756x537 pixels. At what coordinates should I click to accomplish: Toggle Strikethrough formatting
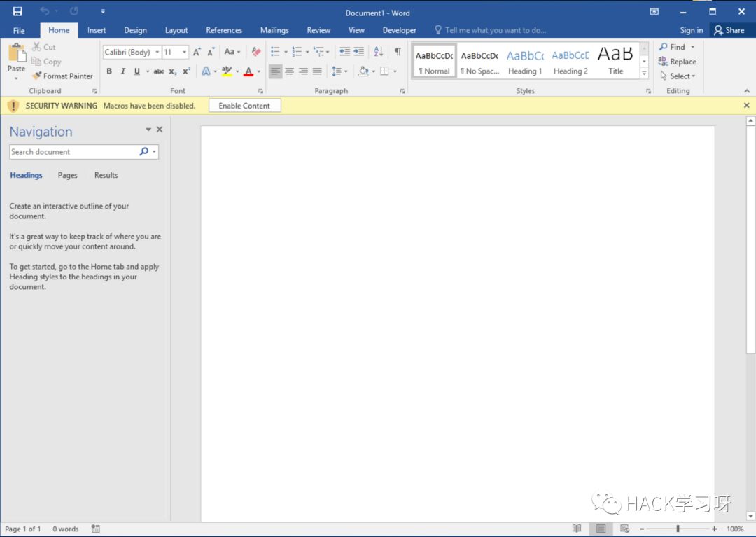pyautogui.click(x=159, y=71)
